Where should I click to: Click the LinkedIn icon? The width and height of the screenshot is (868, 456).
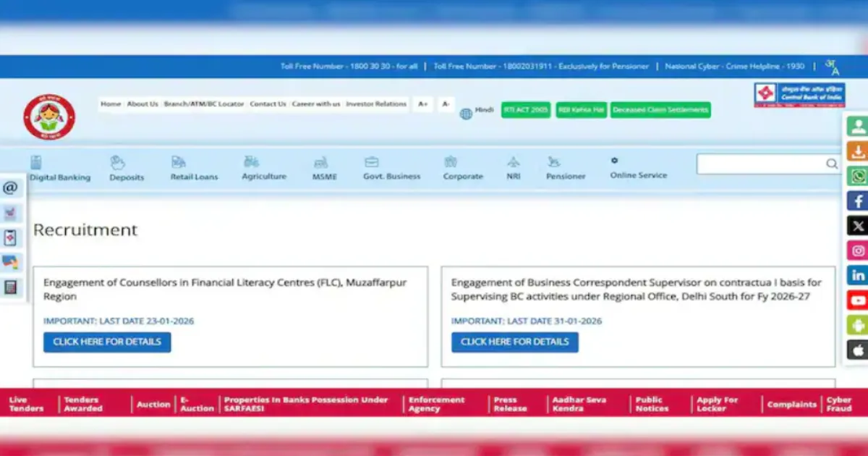(856, 276)
